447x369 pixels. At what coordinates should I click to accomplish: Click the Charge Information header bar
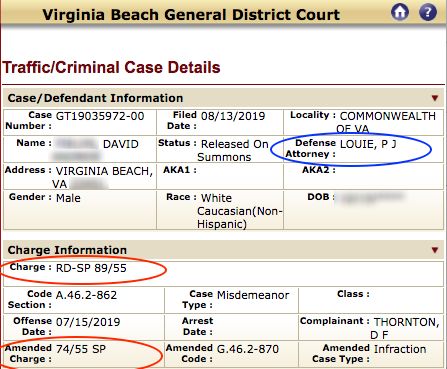coord(223,250)
